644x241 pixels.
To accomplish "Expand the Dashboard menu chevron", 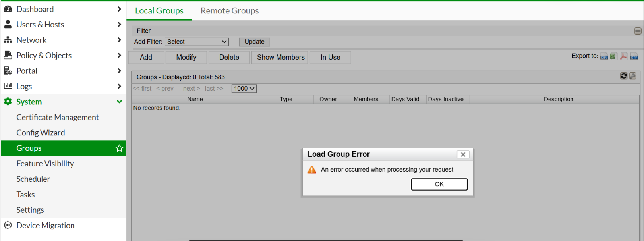I will tap(119, 9).
